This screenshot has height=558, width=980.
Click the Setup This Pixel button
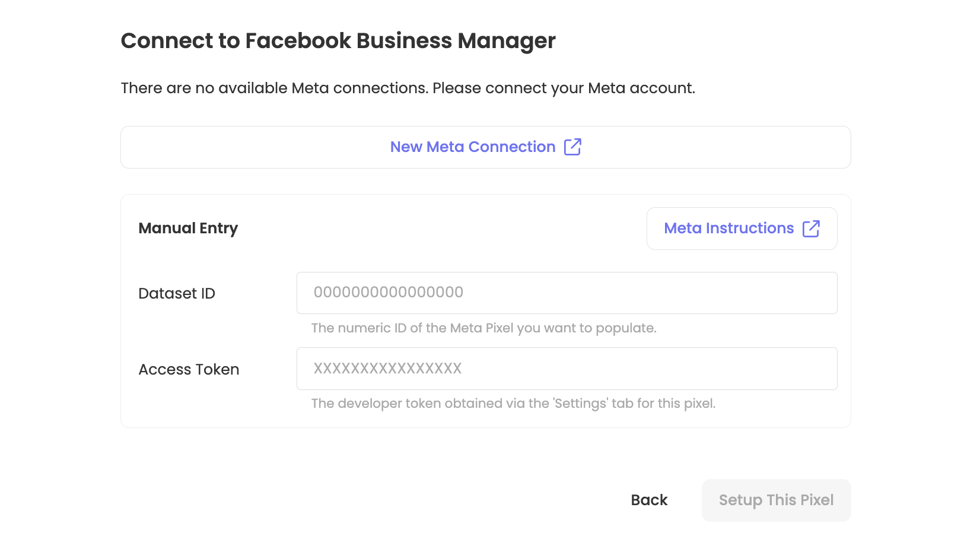[x=776, y=500]
